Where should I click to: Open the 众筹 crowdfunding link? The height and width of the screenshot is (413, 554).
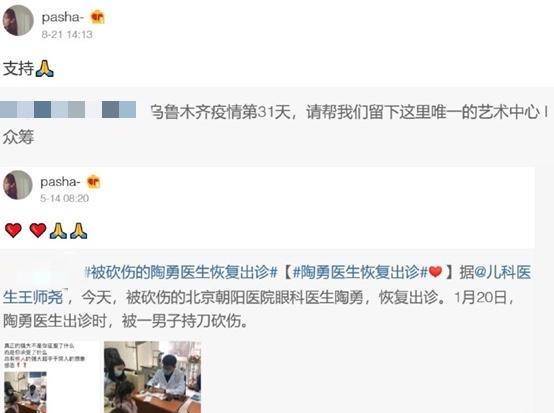coord(18,137)
